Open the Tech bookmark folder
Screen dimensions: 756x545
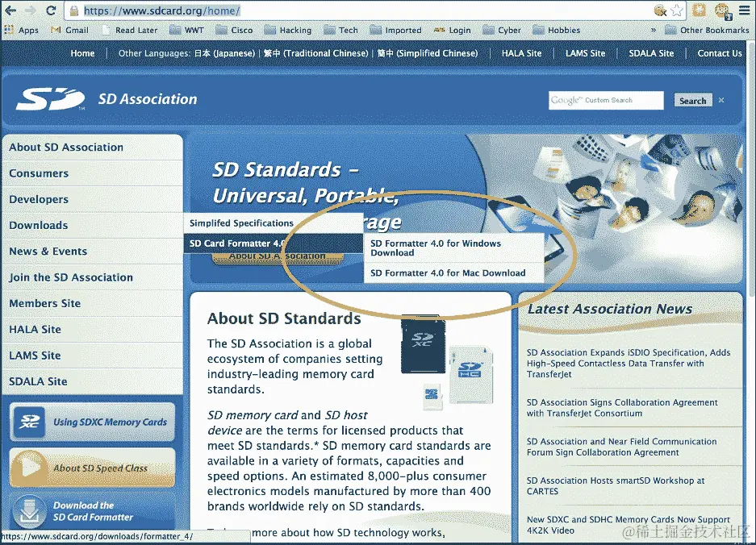point(340,30)
